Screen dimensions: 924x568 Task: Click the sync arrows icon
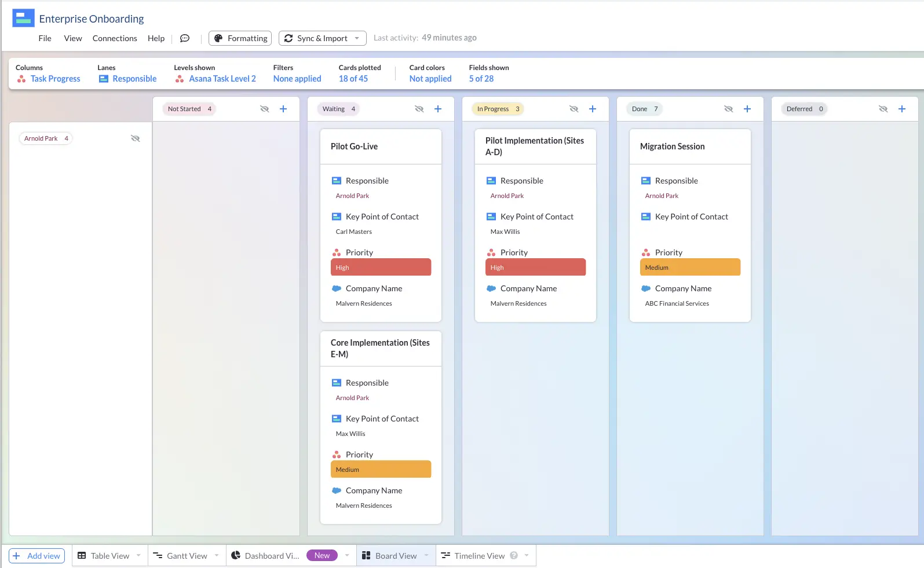click(288, 38)
